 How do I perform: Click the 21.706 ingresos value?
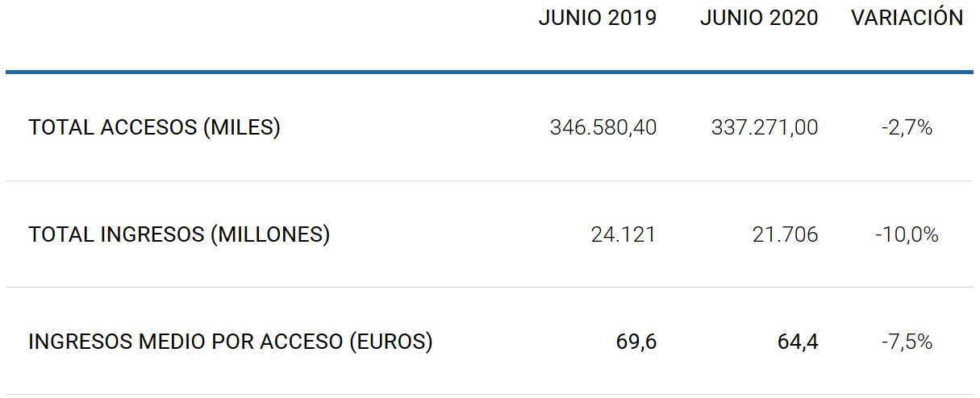[x=786, y=234]
